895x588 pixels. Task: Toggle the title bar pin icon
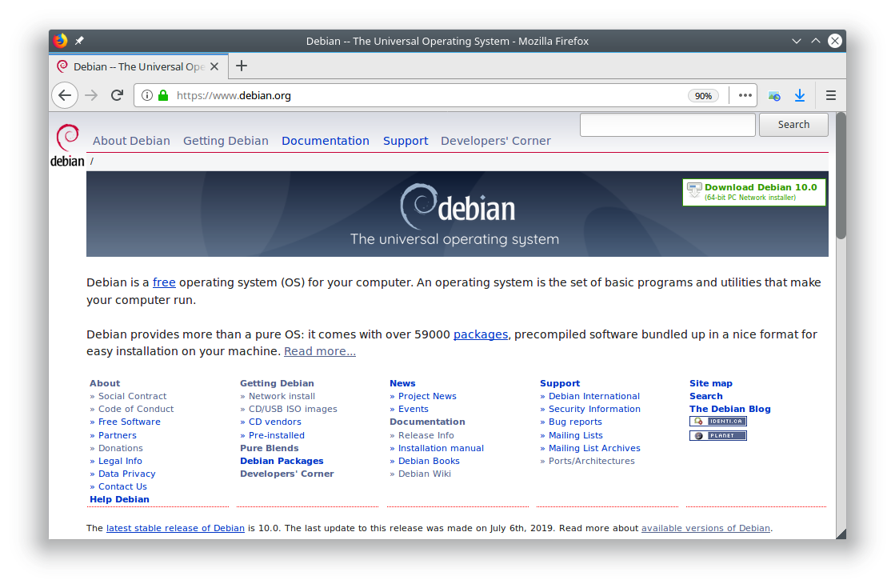[x=79, y=41]
